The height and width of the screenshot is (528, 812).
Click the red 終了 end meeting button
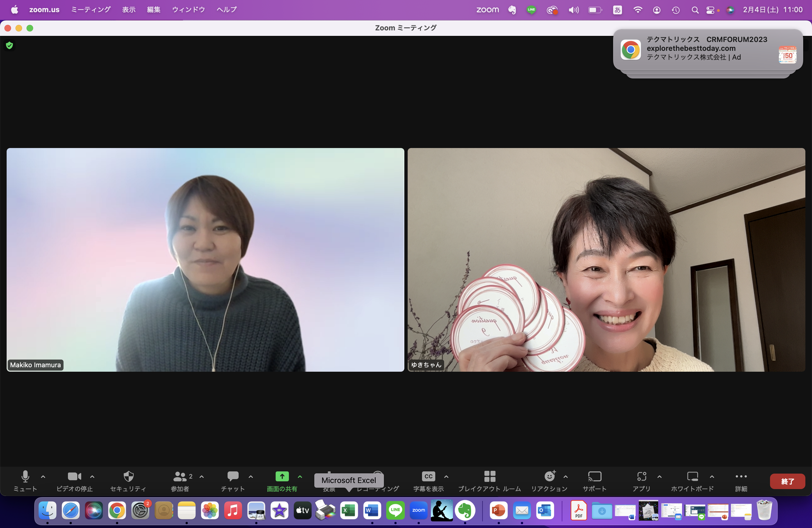(x=787, y=481)
